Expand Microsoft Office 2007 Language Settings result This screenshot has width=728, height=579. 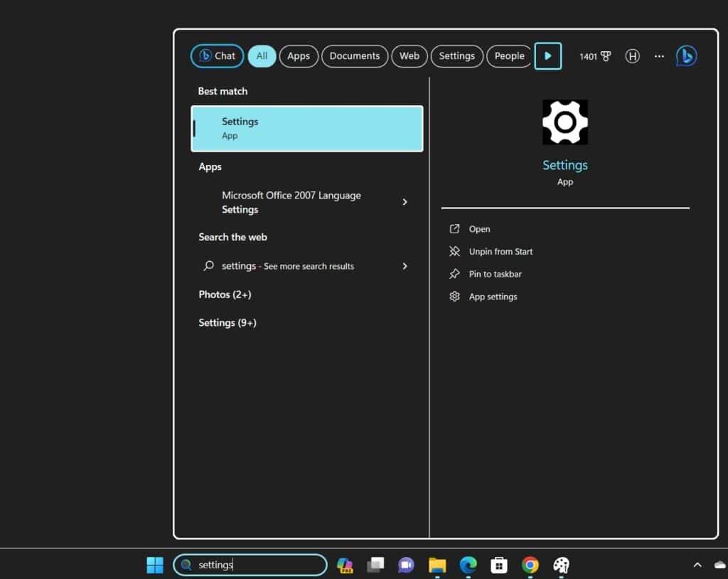(405, 202)
